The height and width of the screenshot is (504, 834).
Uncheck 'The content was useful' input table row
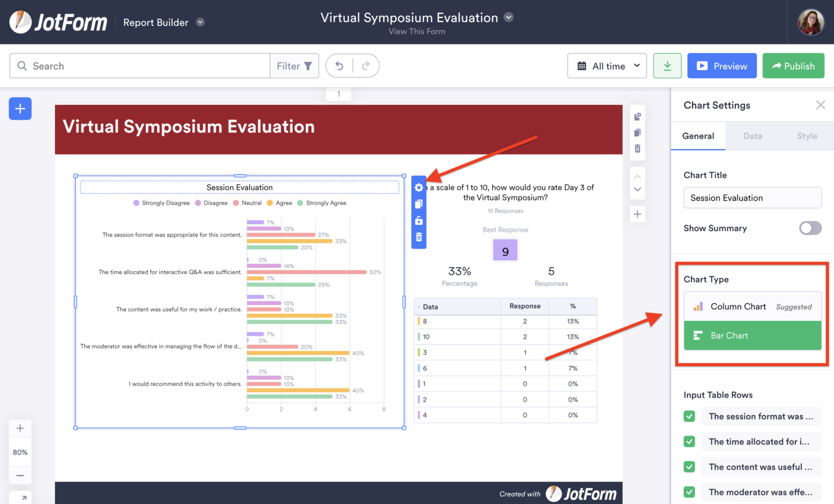689,467
